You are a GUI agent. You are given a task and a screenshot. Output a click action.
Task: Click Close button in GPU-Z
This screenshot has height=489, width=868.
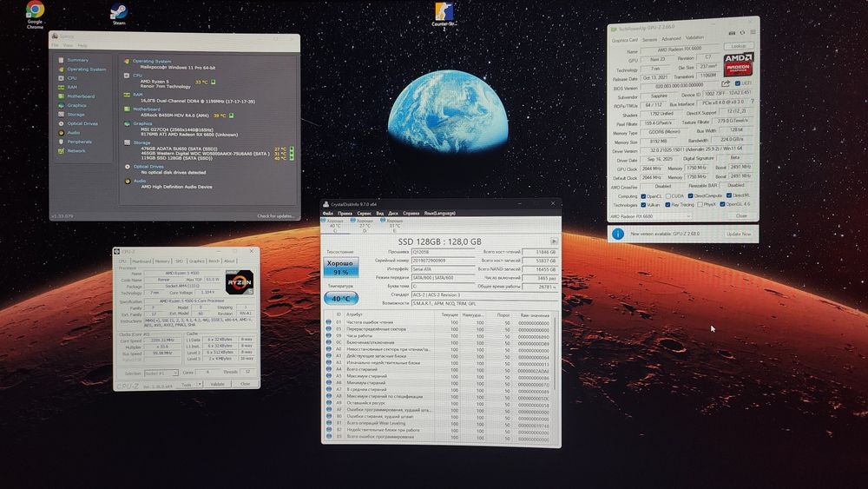[x=741, y=215]
